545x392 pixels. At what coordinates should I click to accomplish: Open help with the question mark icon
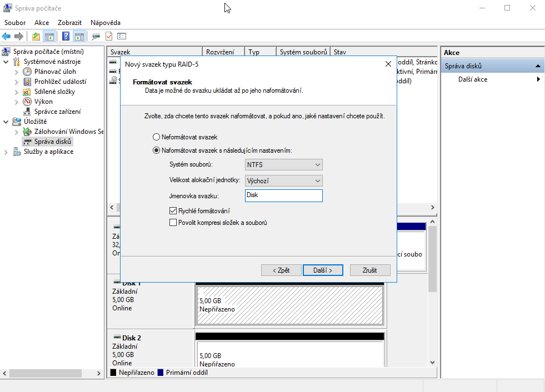(66, 36)
